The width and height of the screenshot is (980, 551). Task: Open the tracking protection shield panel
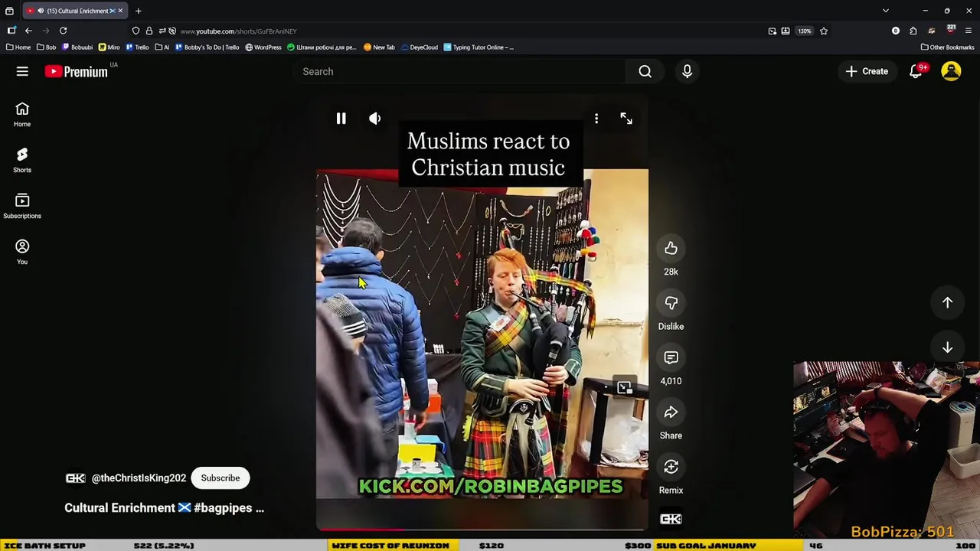tap(136, 31)
